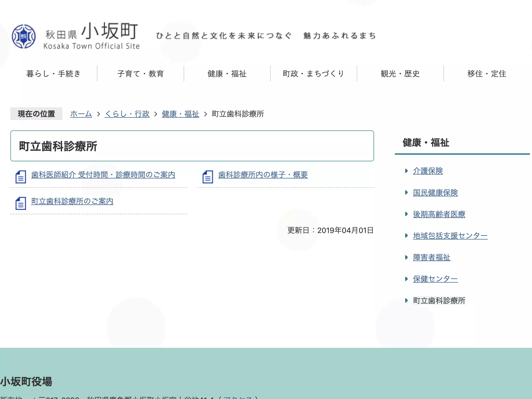This screenshot has width=532, height=399.
Task: Open the 健康・福祉 top navigation menu
Action: (x=227, y=74)
